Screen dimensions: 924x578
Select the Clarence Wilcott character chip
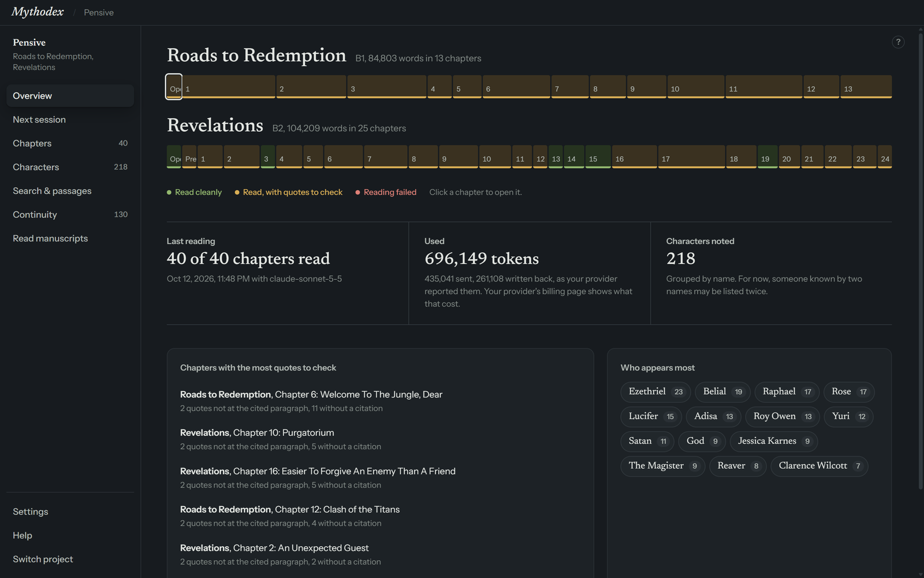point(819,466)
